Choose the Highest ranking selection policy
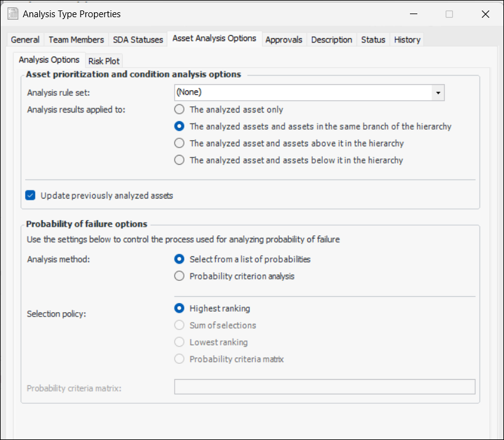The image size is (504, 440). (x=179, y=308)
